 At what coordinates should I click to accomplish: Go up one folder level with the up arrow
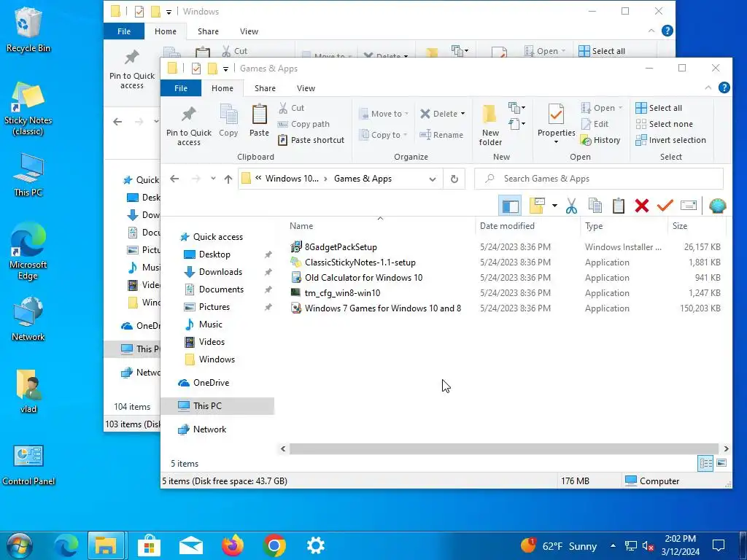coord(228,179)
